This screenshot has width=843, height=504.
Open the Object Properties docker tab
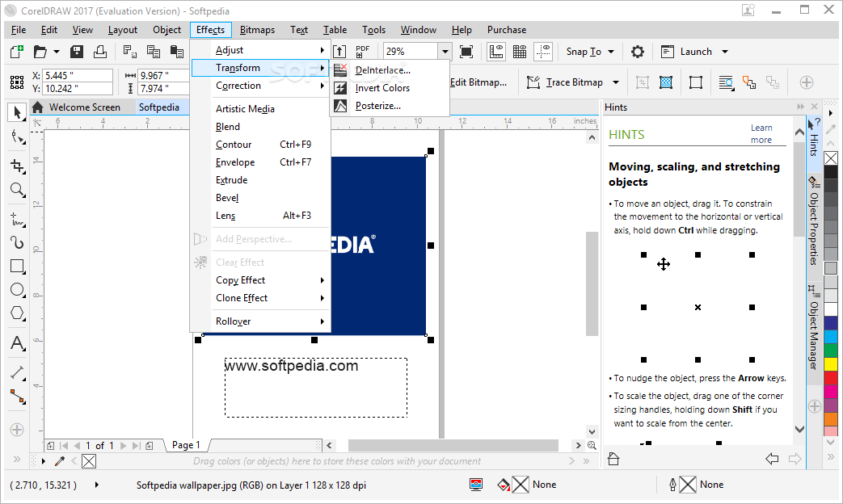point(814,221)
